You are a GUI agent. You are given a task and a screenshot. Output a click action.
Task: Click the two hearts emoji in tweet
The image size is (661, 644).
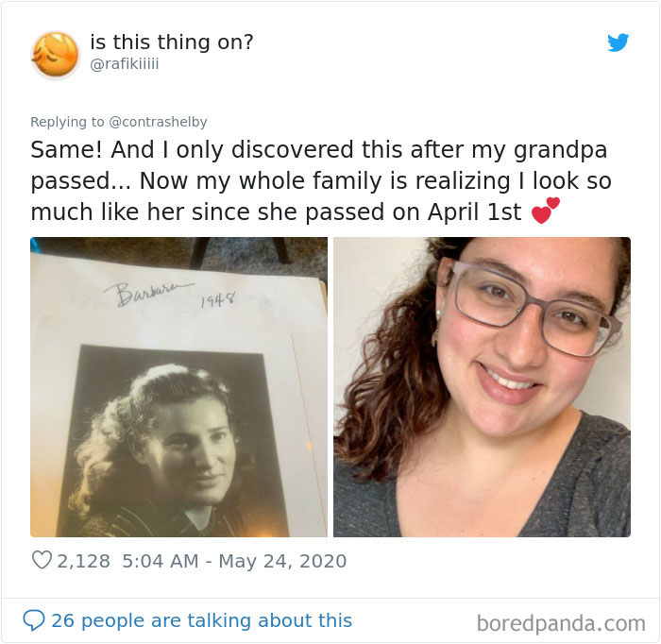(x=545, y=210)
